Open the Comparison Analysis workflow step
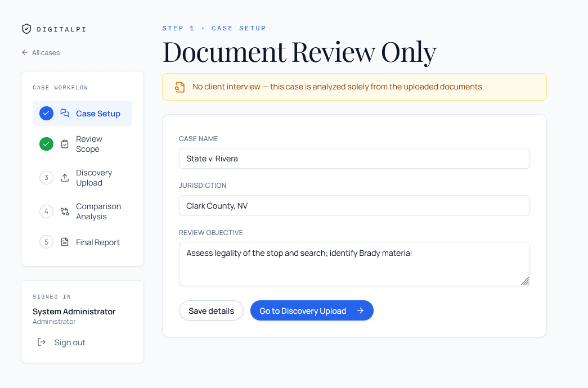Image resolution: width=588 pixels, height=388 pixels. 83,211
